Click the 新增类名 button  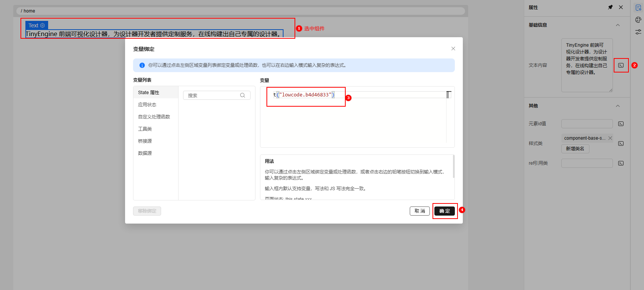(575, 149)
